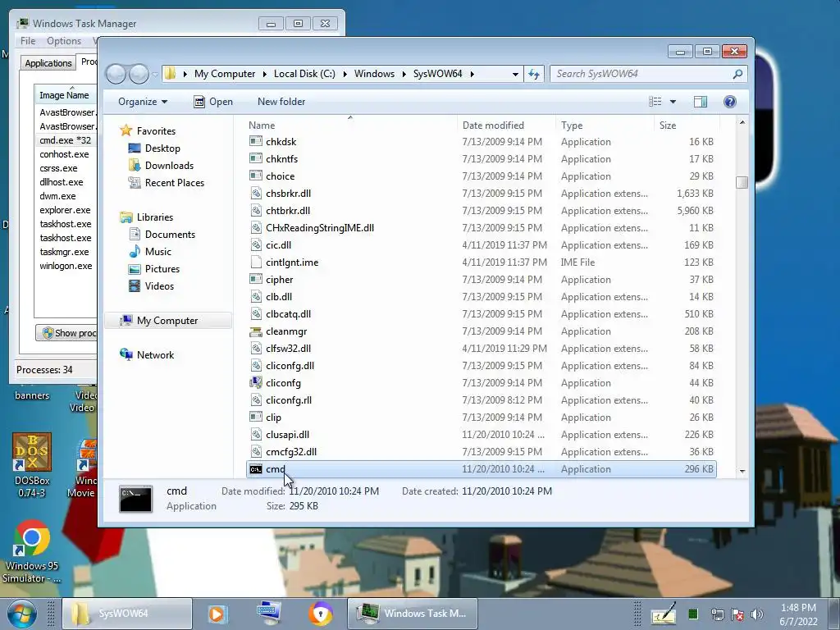This screenshot has height=630, width=840.
Task: Click the Action Center flag tray icon
Action: click(x=737, y=614)
